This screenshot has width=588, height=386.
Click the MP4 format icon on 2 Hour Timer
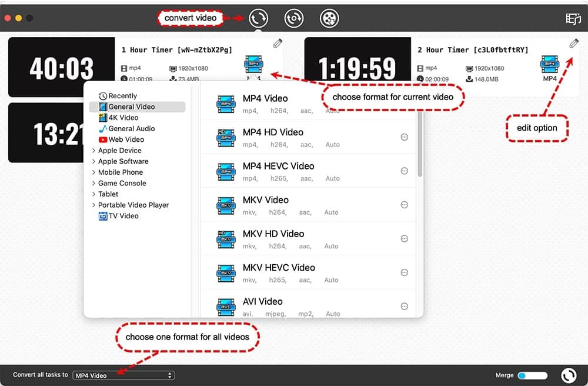coord(551,64)
